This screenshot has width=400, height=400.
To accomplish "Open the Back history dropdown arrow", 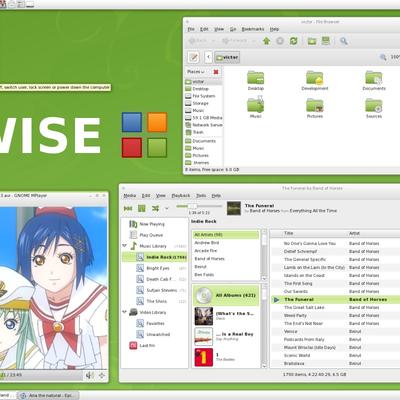I will click(214, 41).
